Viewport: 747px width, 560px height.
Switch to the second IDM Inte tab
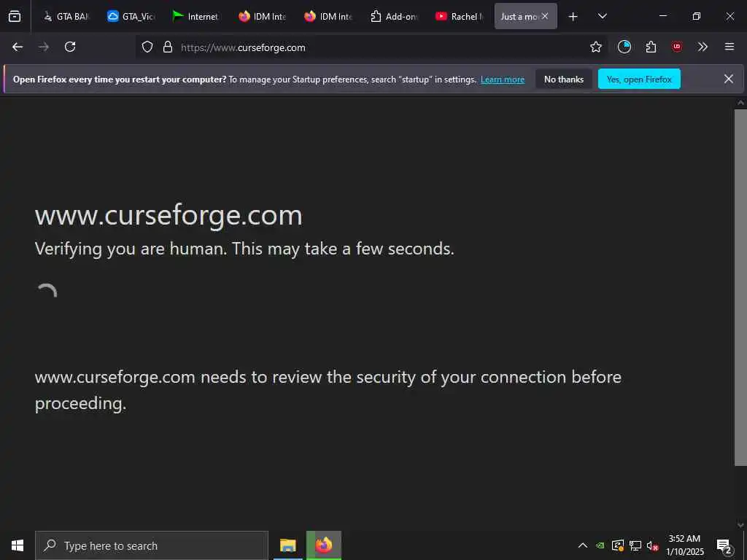pyautogui.click(x=328, y=16)
